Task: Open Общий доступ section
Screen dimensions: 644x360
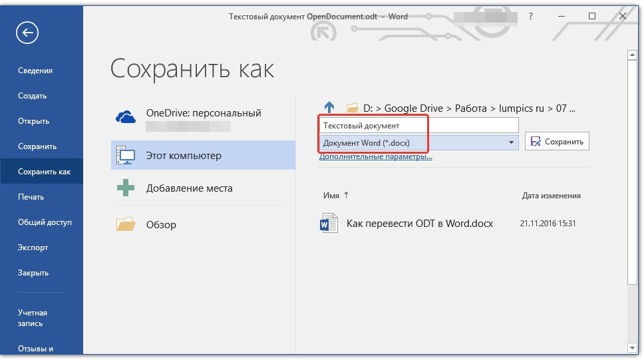Action: coord(45,222)
